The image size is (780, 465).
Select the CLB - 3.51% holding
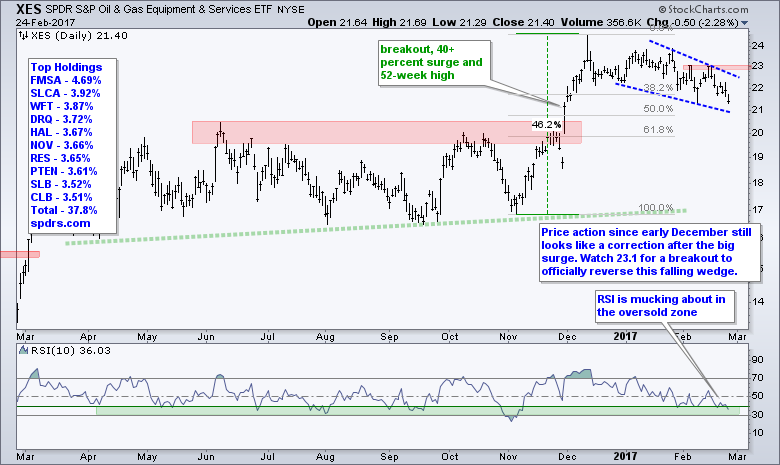pos(61,197)
